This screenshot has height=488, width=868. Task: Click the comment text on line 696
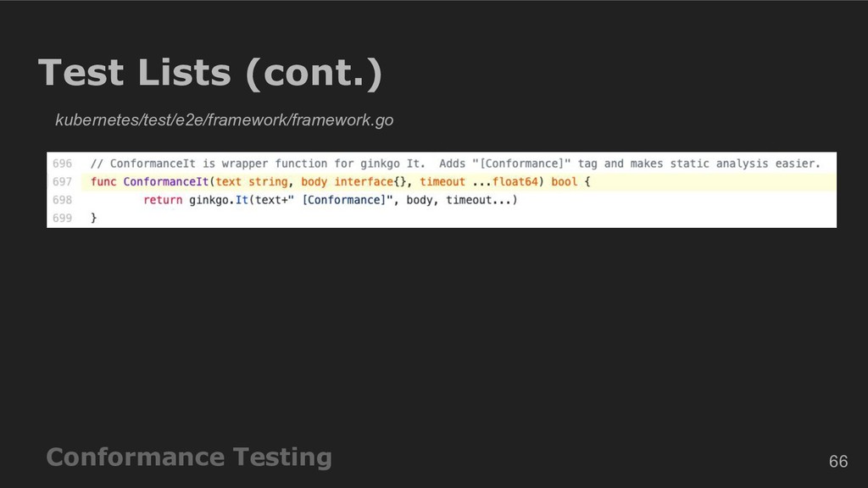click(455, 164)
